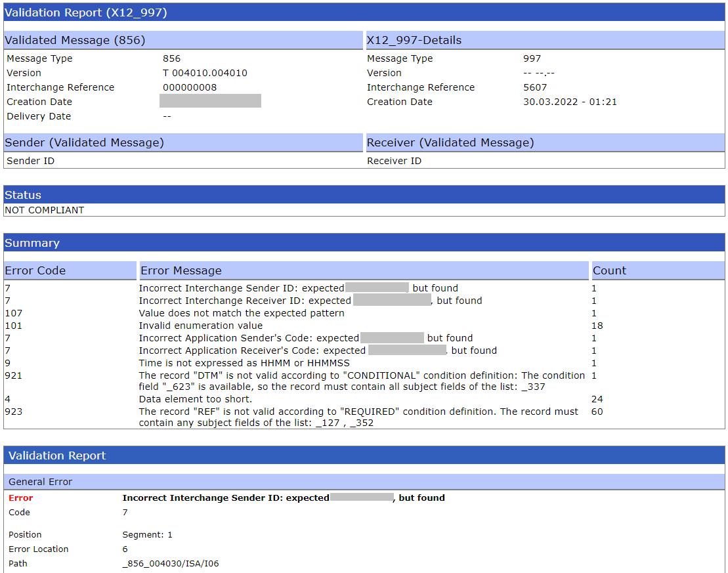Select the "Validated Message (856)" section header
This screenshot has height=573, width=728.
pyautogui.click(x=75, y=40)
